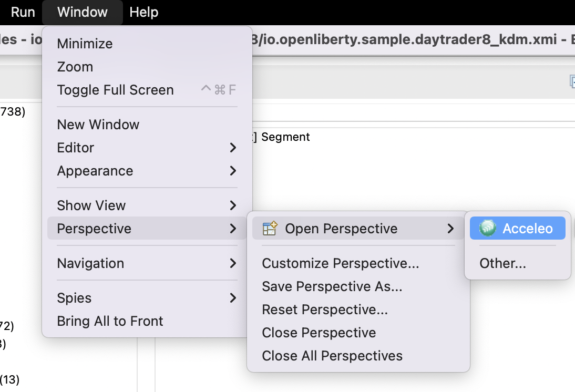
Task: Click Reset Perspective...
Action: [x=324, y=310]
